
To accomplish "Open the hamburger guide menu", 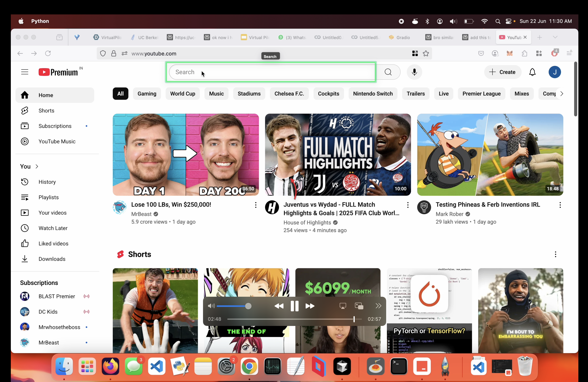I will coord(24,72).
